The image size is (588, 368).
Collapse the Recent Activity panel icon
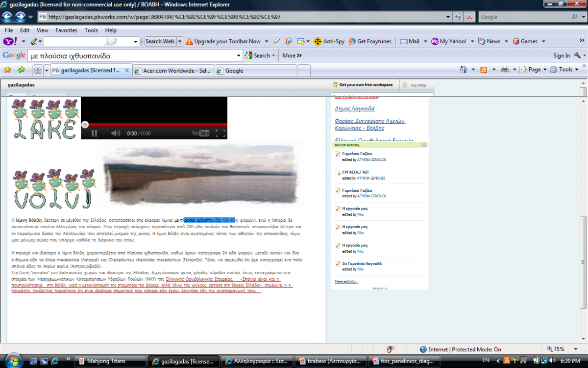424,145
